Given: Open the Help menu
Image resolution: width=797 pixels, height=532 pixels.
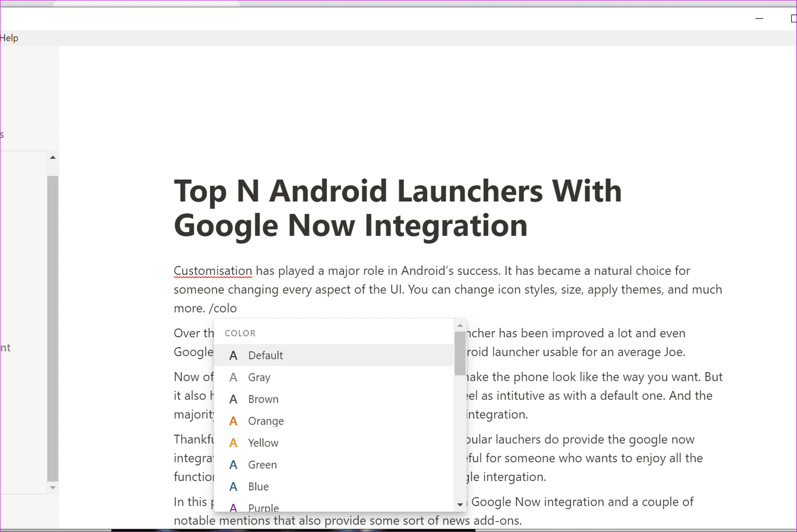Looking at the screenshot, I should point(9,38).
